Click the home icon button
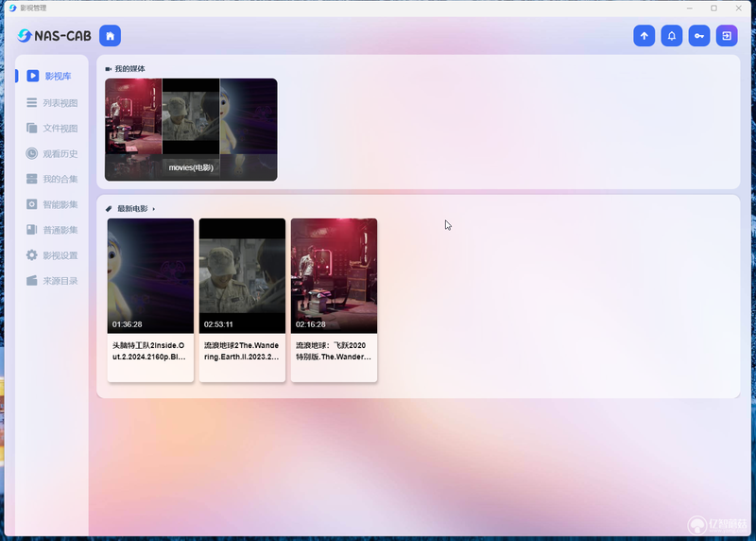 (110, 36)
